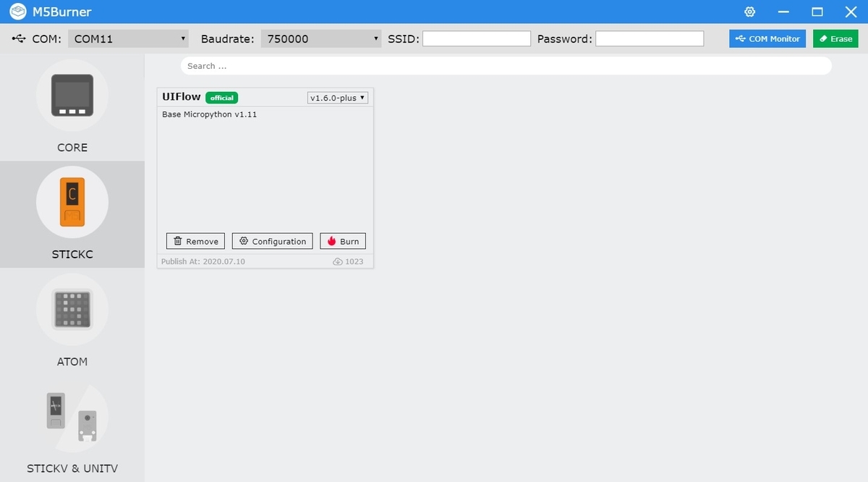Open UIFlow Configuration button

272,241
